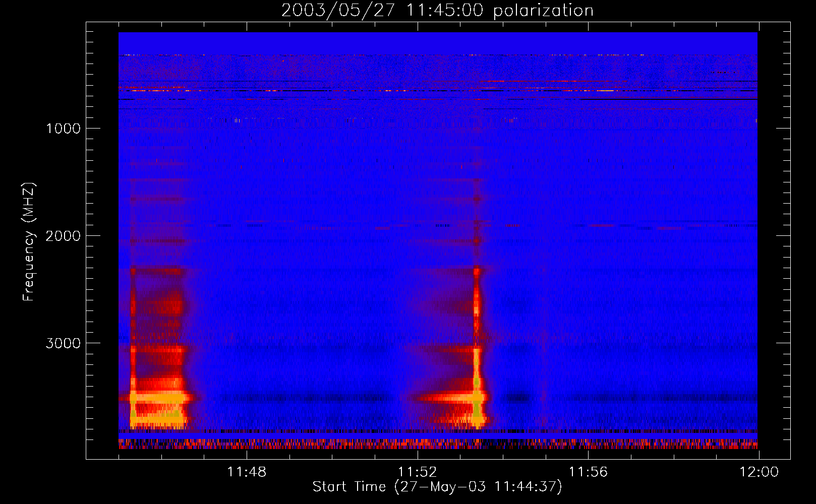
Task: Click the 11:52 time tick label
Action: point(418,472)
